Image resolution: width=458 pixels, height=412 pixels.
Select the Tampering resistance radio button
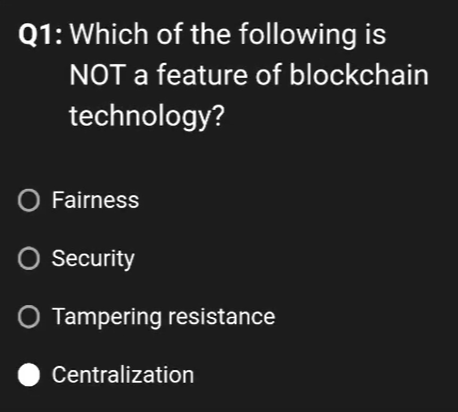(x=29, y=317)
